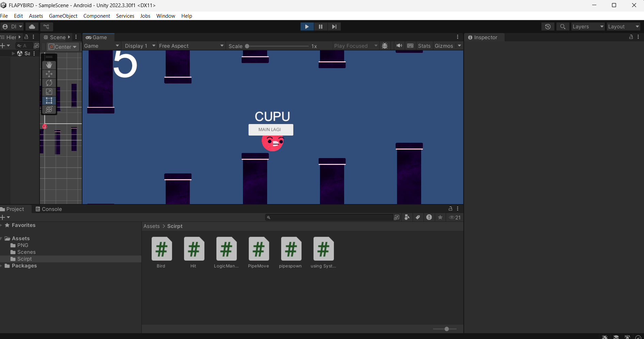644x339 pixels.
Task: Click the MAIN LAGI button
Action: tap(271, 130)
